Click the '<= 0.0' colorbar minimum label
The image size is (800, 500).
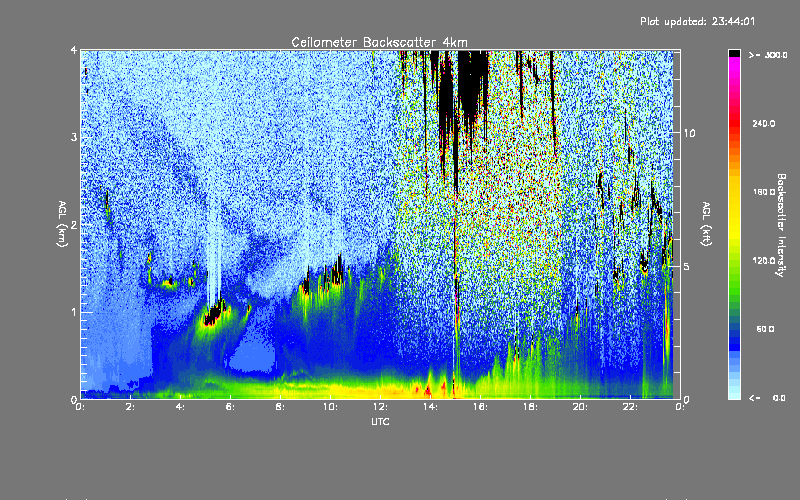click(768, 397)
